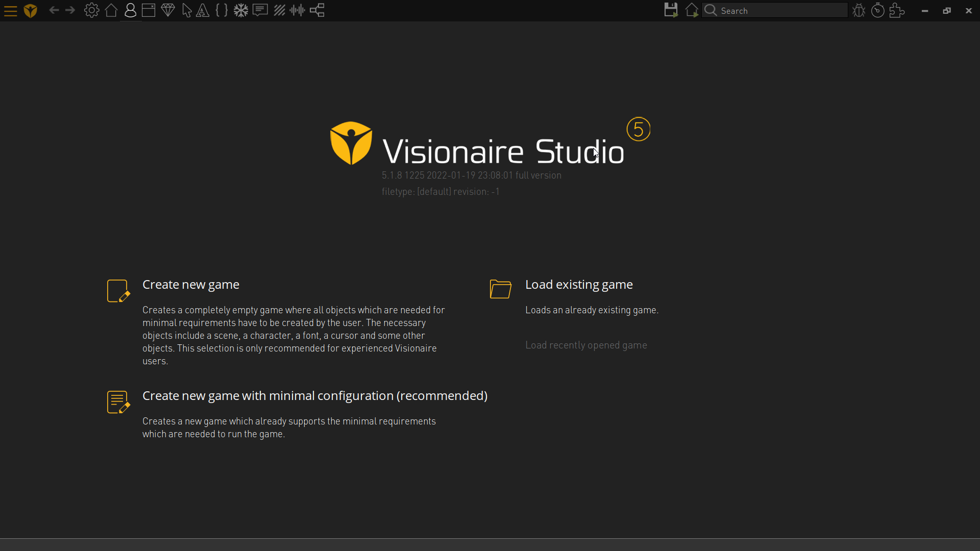Viewport: 980px width, 551px height.
Task: Click the Create new game heading
Action: tap(191, 285)
